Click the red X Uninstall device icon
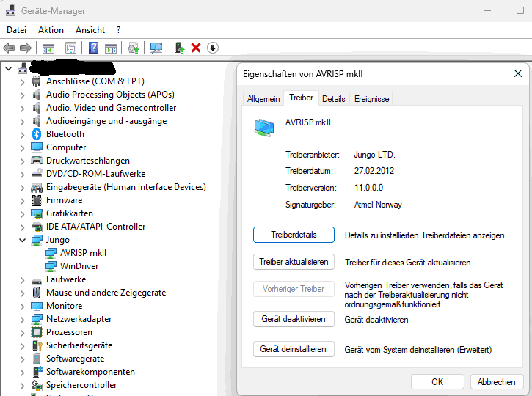The width and height of the screenshot is (532, 396). [196, 48]
